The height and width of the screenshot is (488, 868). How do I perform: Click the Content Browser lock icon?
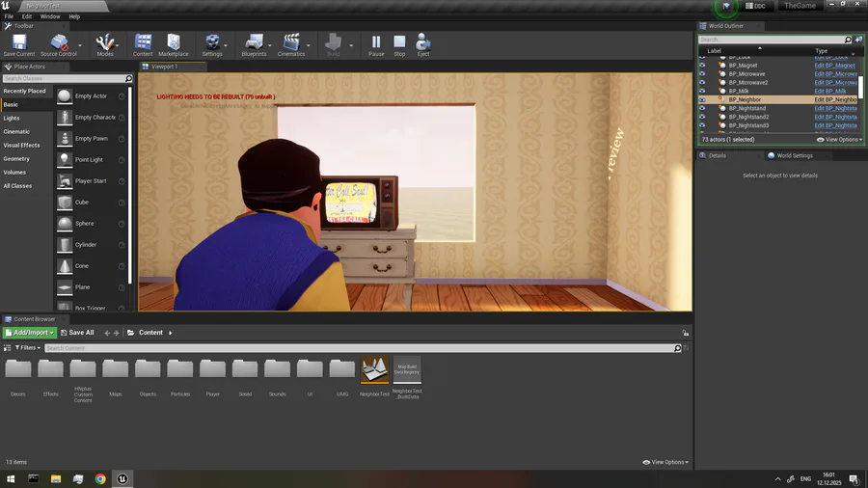[x=686, y=333]
